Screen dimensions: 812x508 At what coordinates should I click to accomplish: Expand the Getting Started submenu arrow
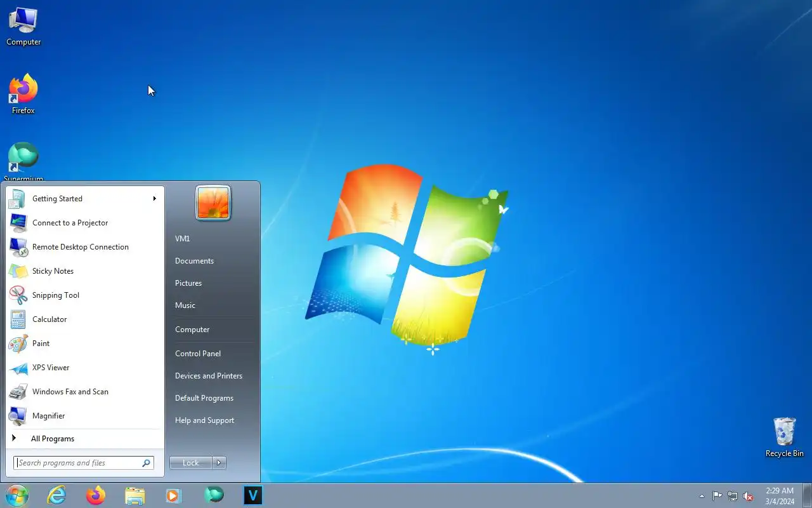[154, 199]
